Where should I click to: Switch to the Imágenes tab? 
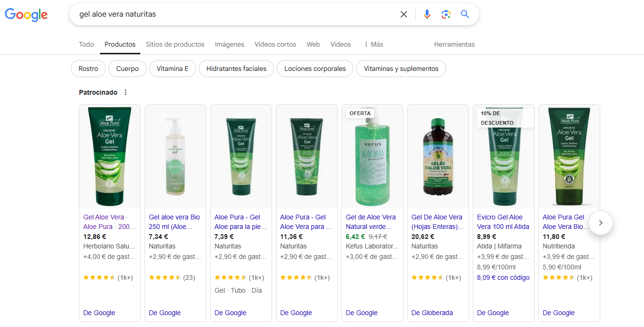click(229, 44)
